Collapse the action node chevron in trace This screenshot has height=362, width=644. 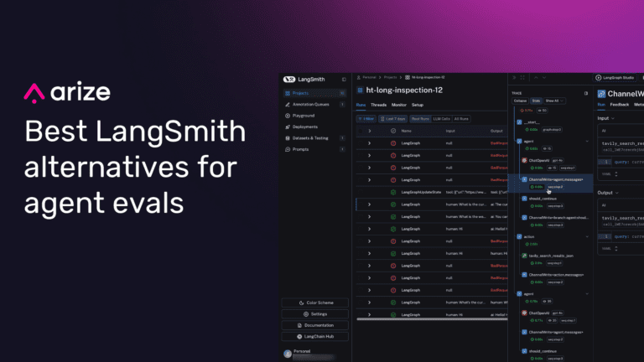[587, 237]
